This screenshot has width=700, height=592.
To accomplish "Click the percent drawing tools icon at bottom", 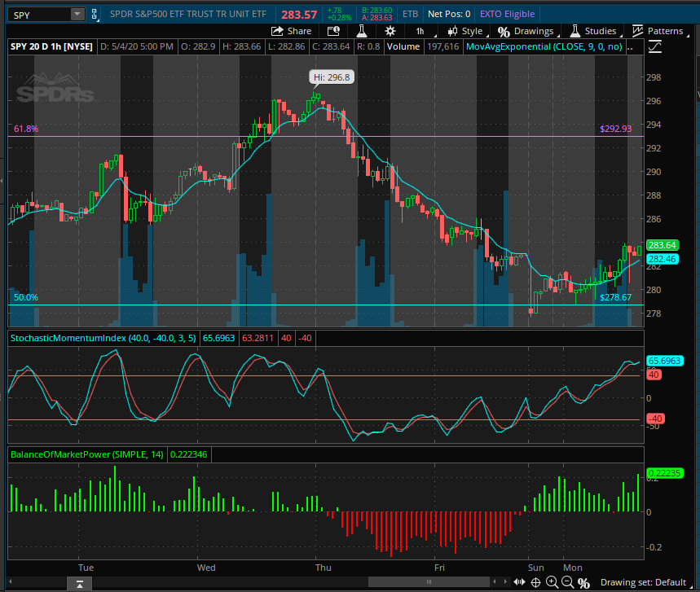I will tap(583, 582).
